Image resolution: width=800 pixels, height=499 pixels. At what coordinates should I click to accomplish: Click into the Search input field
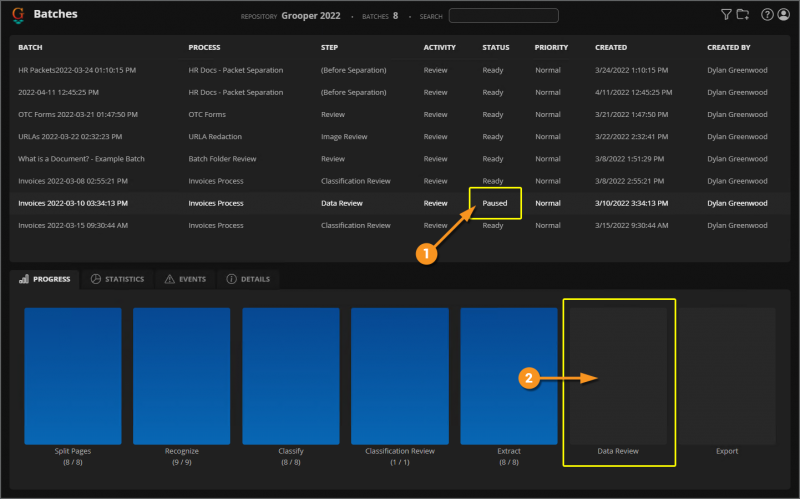click(503, 15)
